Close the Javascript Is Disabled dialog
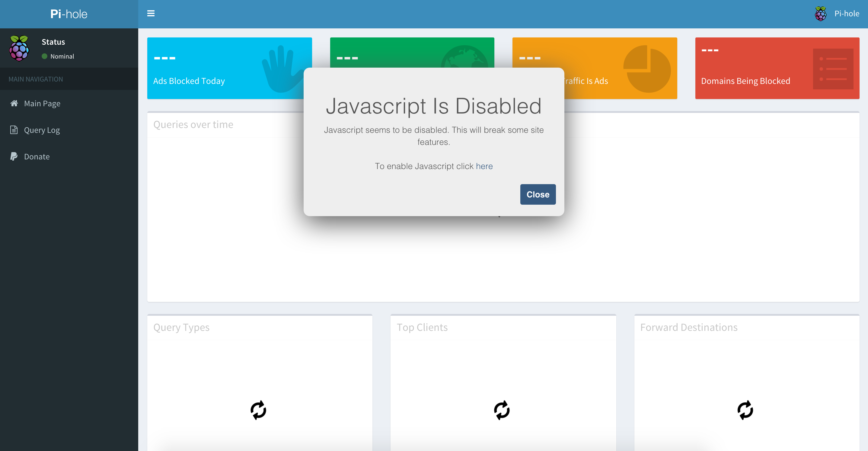 [538, 194]
